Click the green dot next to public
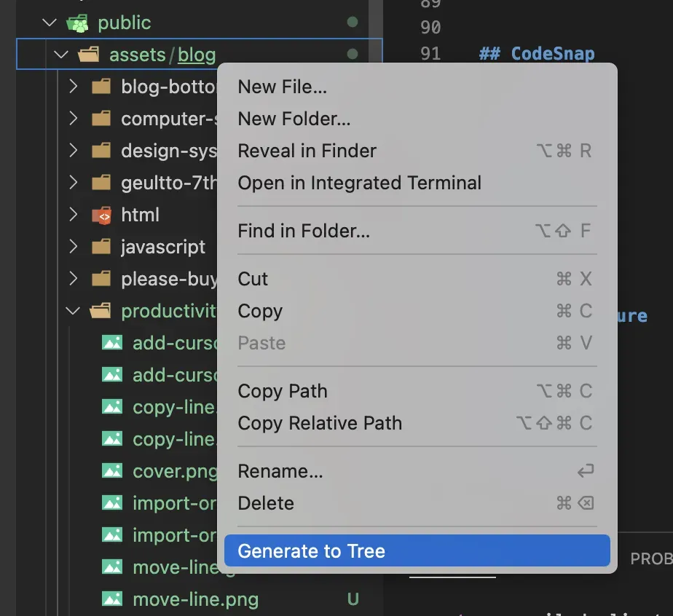Screen dimensions: 673x616 pyautogui.click(x=353, y=22)
